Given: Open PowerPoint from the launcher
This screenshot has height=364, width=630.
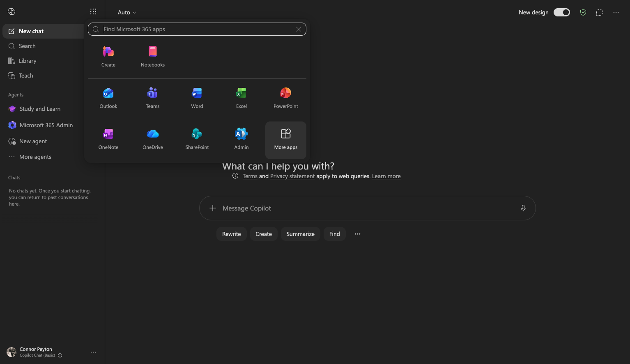Looking at the screenshot, I should [x=286, y=98].
